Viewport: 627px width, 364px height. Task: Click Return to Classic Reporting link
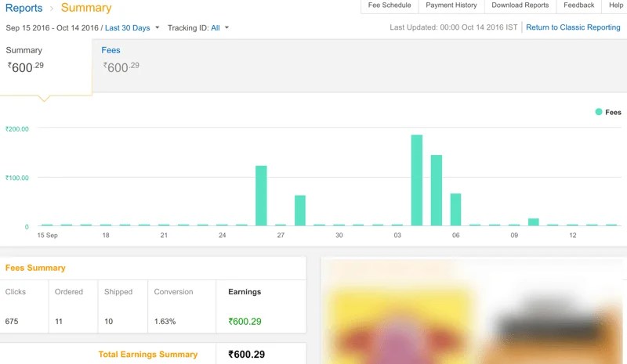tap(573, 27)
